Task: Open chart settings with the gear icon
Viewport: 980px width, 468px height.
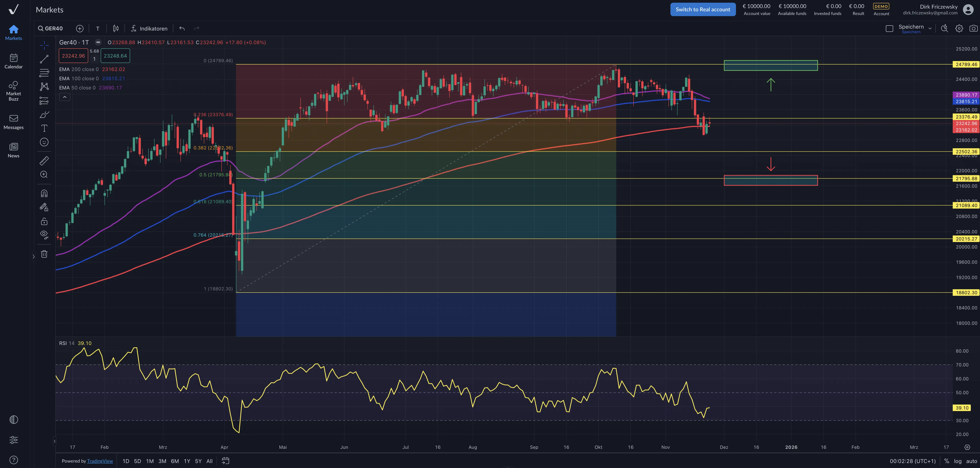Action: (x=959, y=28)
